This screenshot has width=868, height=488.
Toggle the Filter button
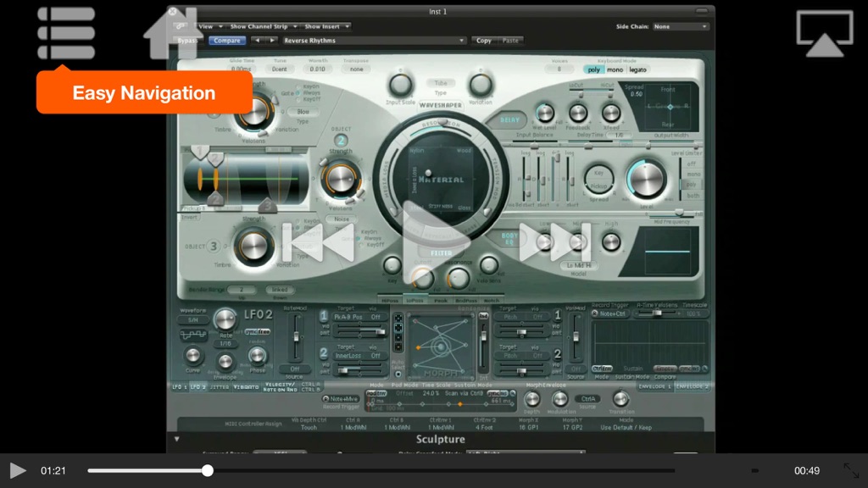point(441,252)
